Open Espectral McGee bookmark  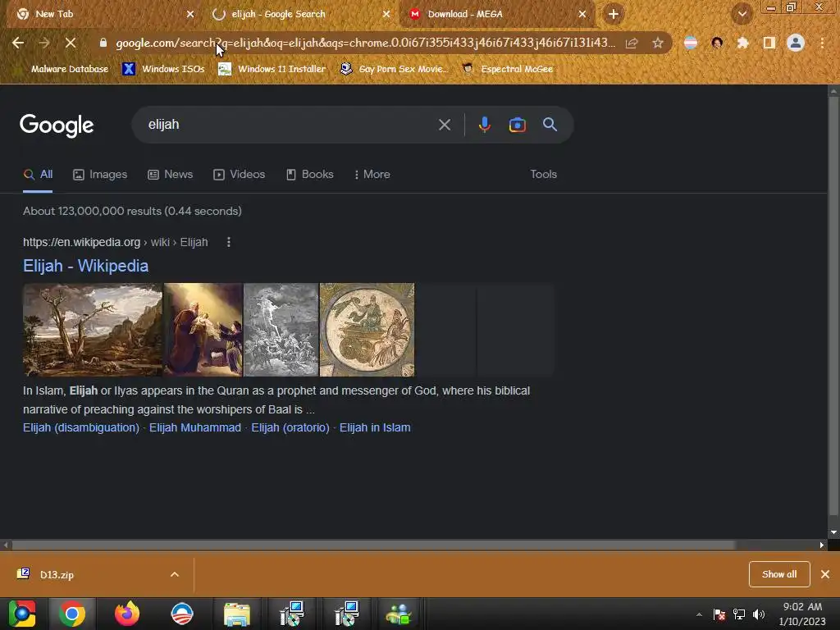tap(508, 69)
